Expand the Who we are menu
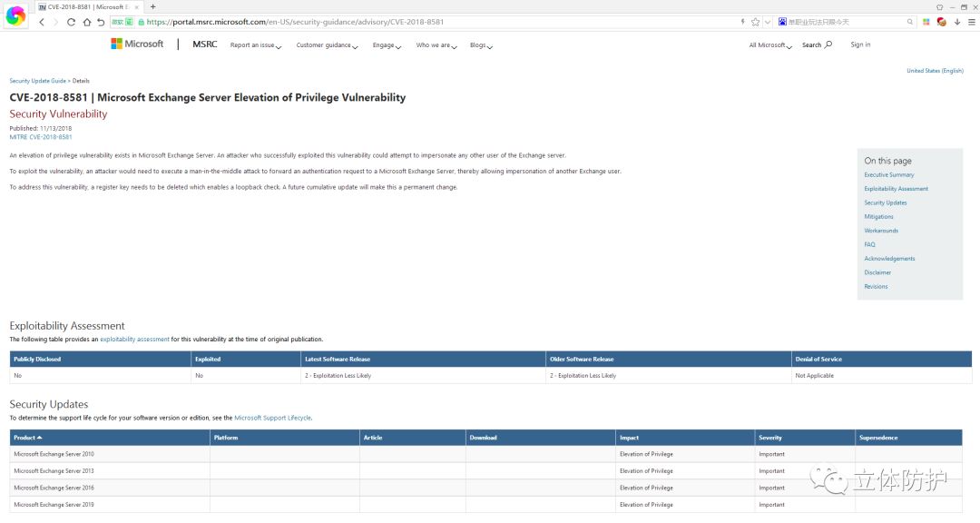Viewport: 980px width, 523px height. [x=436, y=45]
